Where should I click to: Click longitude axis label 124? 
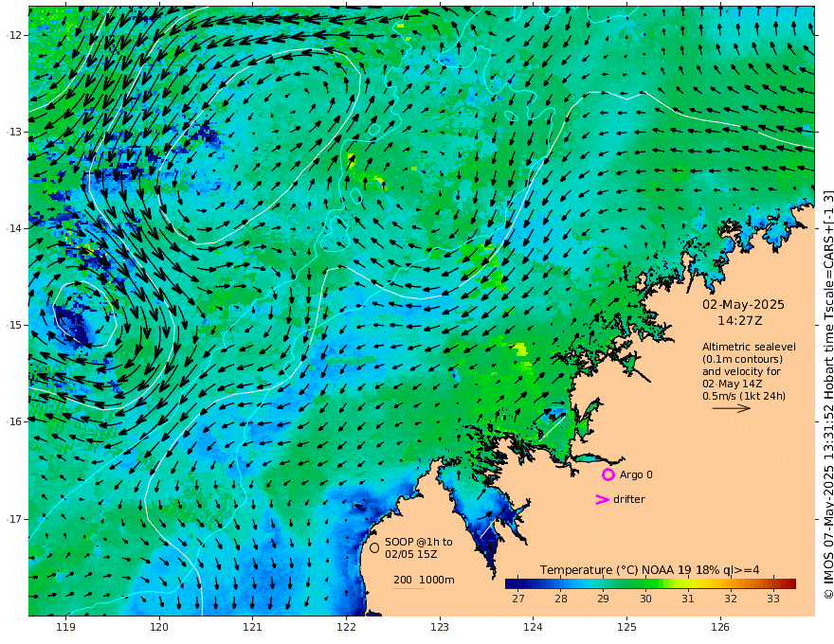(533, 628)
